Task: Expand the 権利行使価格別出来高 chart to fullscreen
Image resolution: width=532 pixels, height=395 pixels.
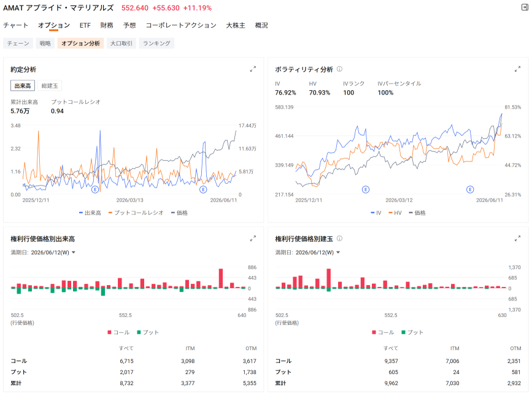Action: (253, 238)
